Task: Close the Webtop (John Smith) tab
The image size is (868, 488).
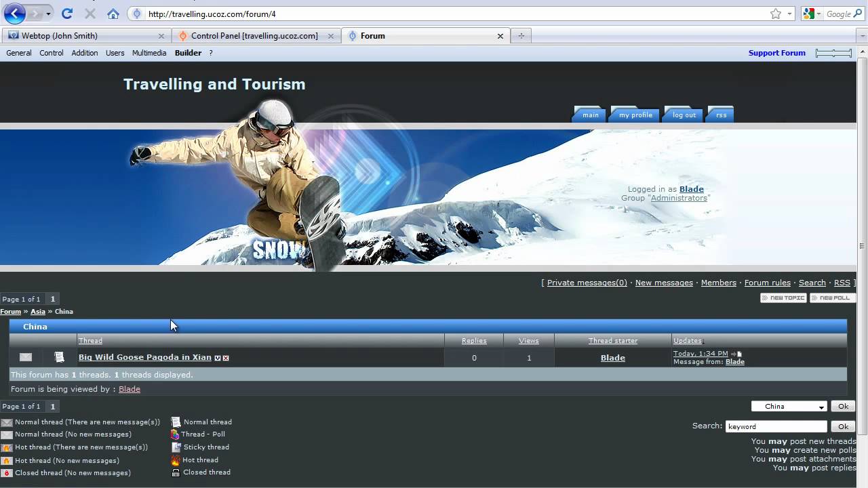Action: [161, 36]
